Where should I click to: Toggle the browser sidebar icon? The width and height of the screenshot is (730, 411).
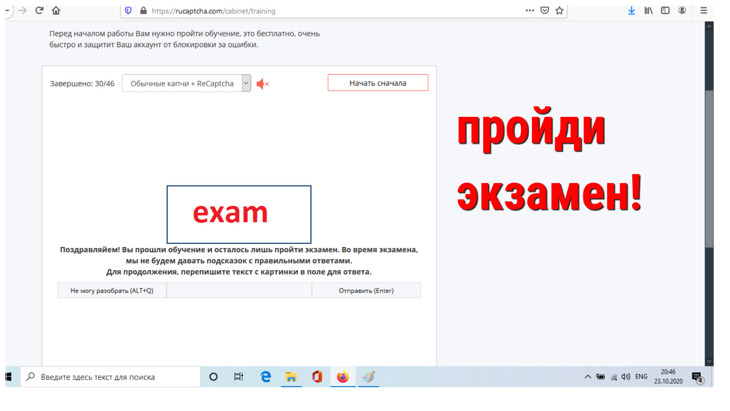pos(665,10)
